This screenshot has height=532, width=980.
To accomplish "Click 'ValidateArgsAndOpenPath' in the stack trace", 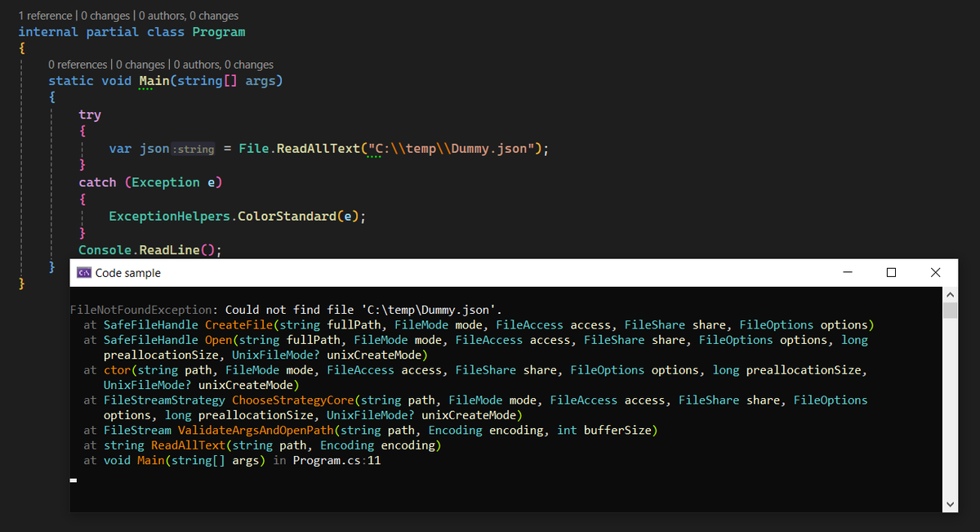I will coord(255,431).
